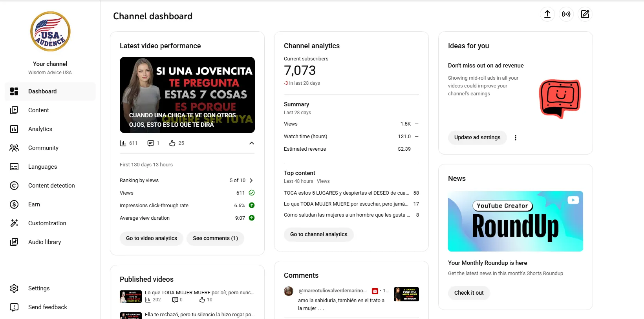Click the thumbs-up likes icon showing 25

coord(172,143)
